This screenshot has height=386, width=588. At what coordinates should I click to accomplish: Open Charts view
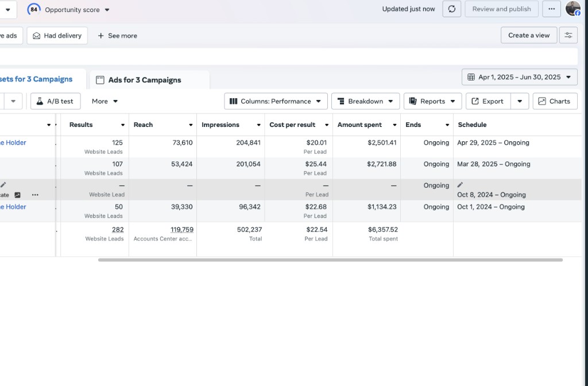click(x=555, y=101)
